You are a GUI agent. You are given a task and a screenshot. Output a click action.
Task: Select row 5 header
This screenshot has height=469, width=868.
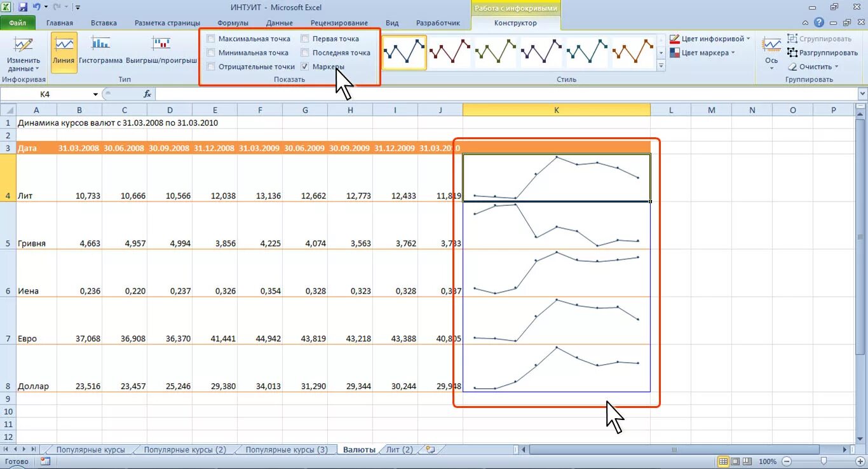point(8,226)
